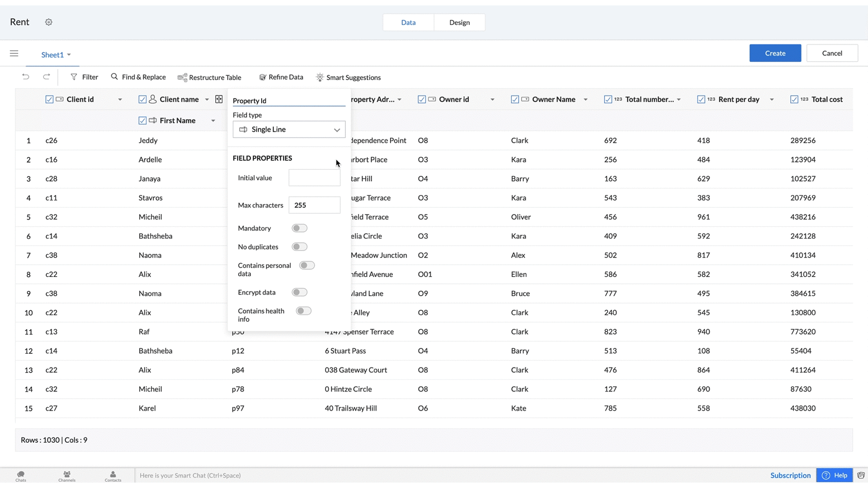Image resolution: width=868 pixels, height=488 pixels.
Task: Uncheck the Client id column checkbox
Action: coord(49,99)
